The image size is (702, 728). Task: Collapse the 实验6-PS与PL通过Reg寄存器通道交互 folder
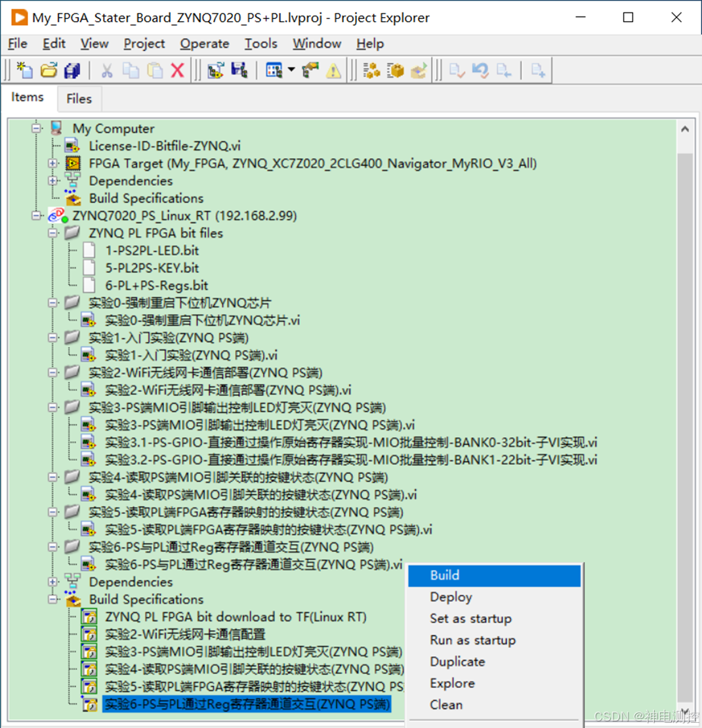tap(53, 547)
